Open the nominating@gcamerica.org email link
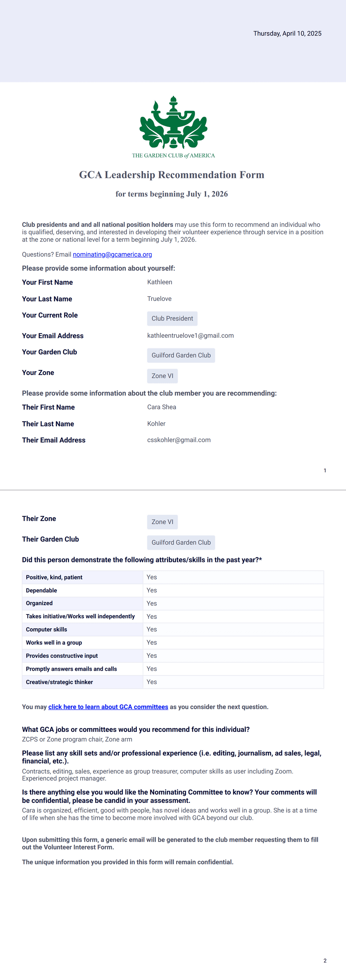The image size is (346, 980). pyautogui.click(x=112, y=254)
